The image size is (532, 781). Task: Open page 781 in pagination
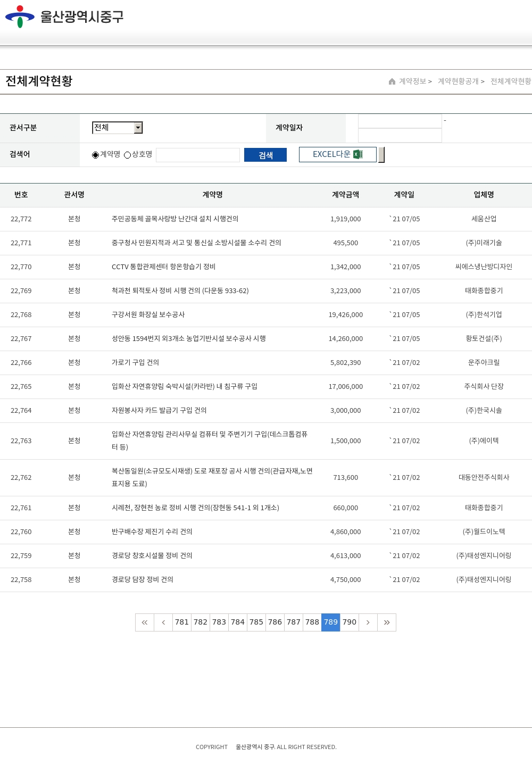pyautogui.click(x=182, y=622)
